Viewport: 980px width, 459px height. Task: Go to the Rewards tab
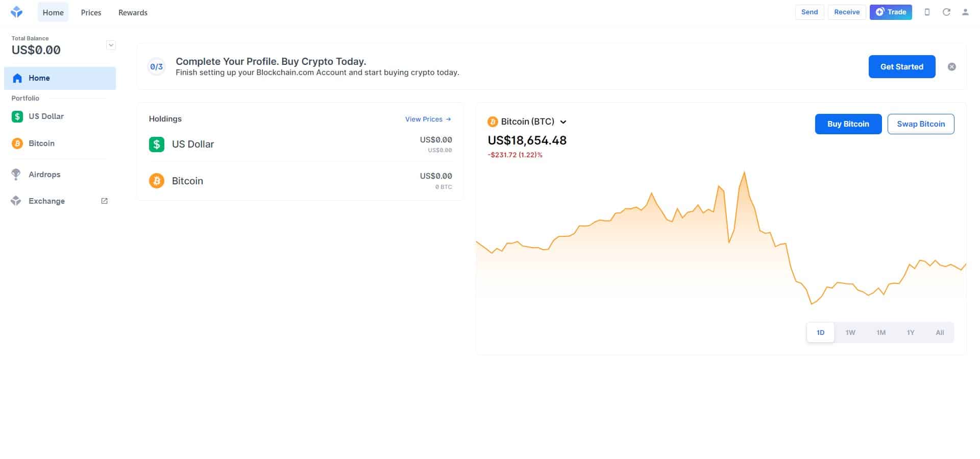tap(133, 12)
